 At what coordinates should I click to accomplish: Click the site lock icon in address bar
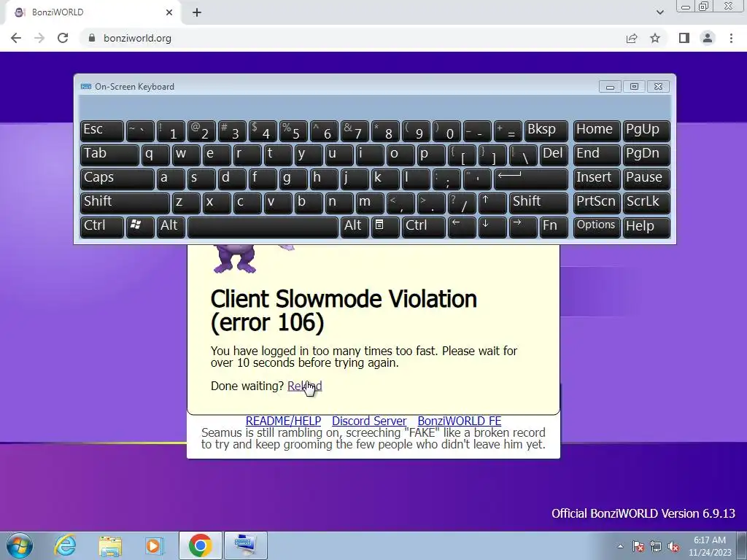(92, 38)
